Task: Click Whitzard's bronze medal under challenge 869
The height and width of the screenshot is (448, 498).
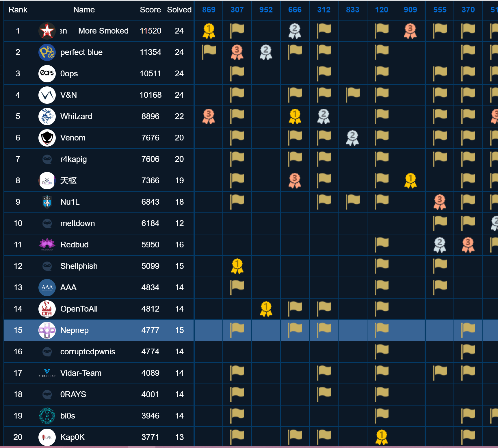Action: tap(209, 116)
